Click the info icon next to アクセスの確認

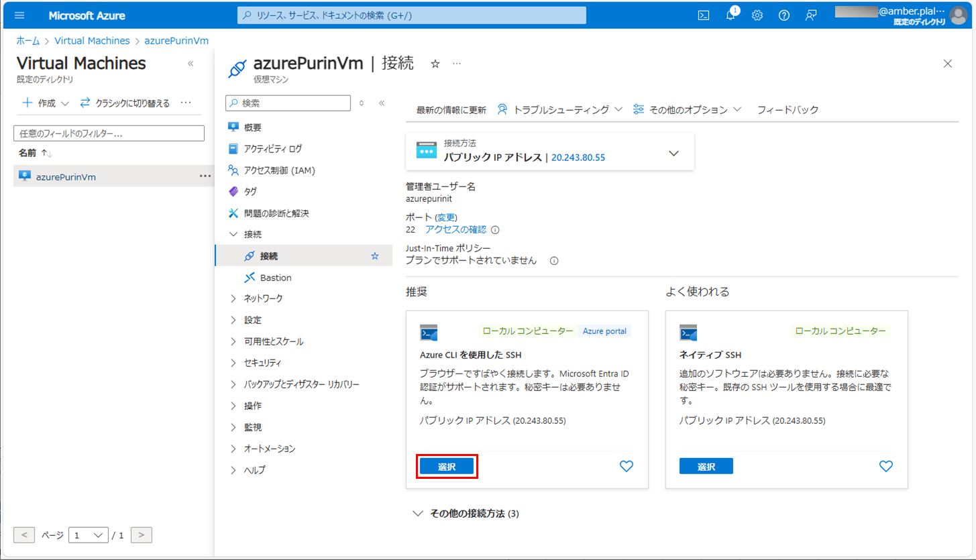click(495, 230)
